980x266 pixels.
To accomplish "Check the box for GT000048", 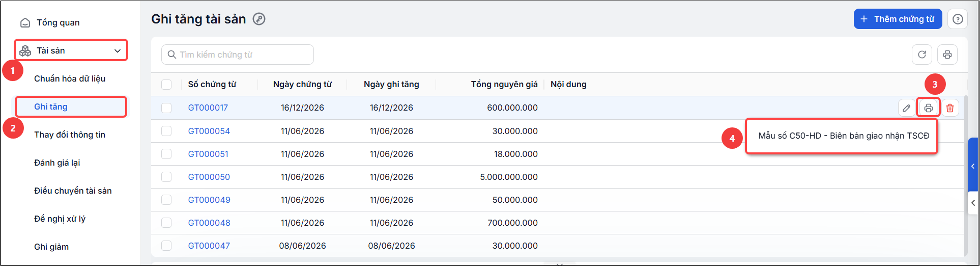I will tap(166, 223).
